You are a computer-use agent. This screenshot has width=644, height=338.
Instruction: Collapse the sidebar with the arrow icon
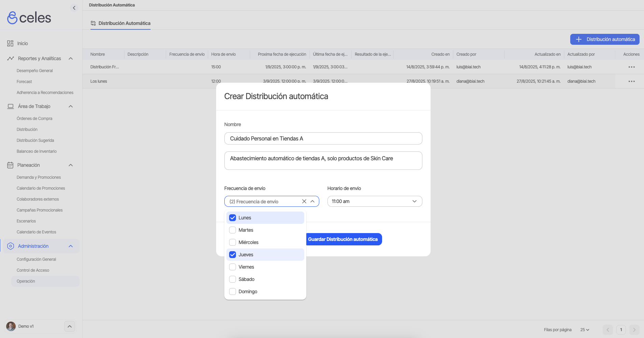coord(74,8)
